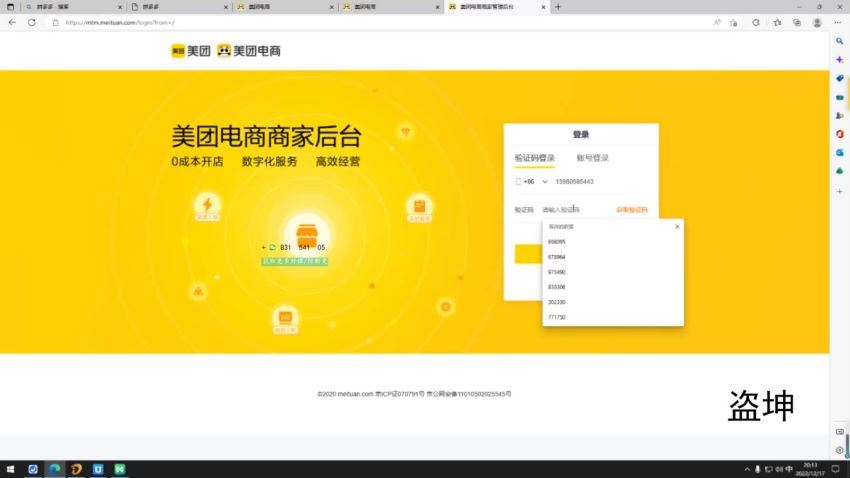Click the browser essentials icon in toolbar
The width and height of the screenshot is (850, 478).
756,22
